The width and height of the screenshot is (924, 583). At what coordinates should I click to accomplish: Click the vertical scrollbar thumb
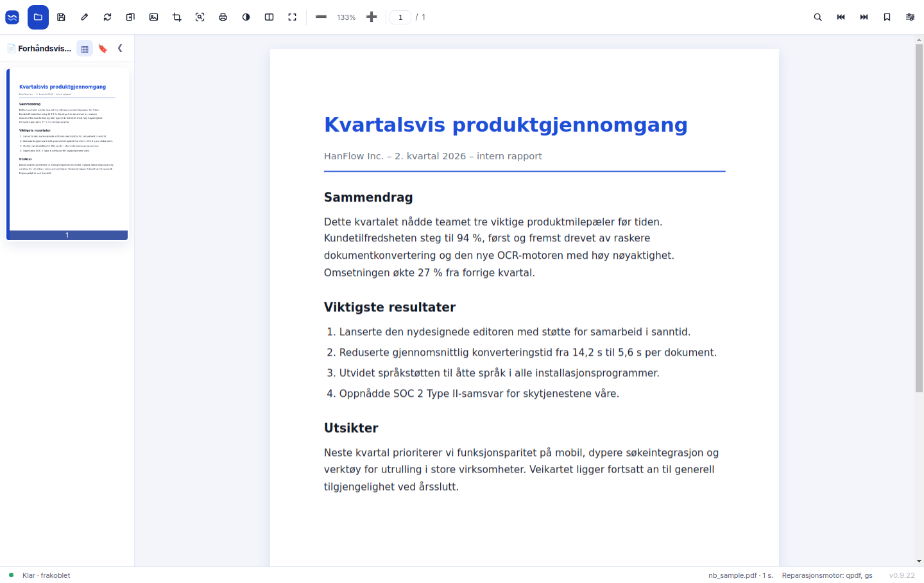click(919, 218)
